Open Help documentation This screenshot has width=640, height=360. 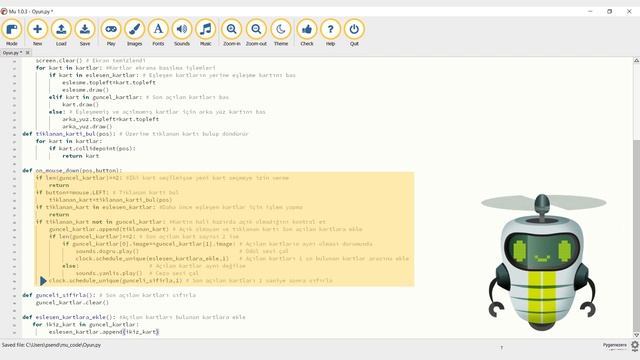pos(330,33)
